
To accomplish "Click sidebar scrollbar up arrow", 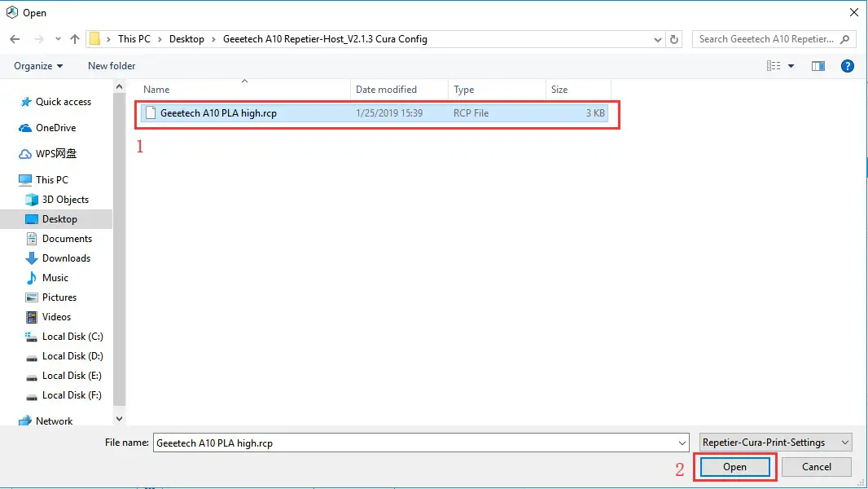I will 119,87.
